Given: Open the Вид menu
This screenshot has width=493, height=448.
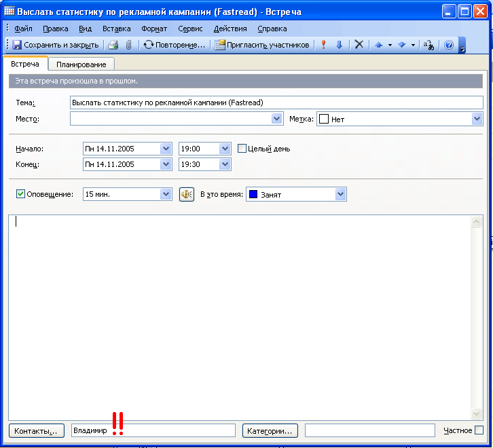Looking at the screenshot, I should [85, 29].
